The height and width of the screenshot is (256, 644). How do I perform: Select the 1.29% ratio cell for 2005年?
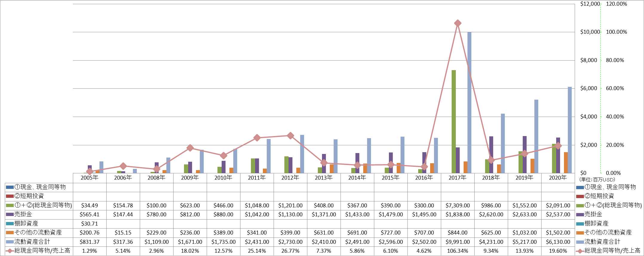pyautogui.click(x=90, y=251)
